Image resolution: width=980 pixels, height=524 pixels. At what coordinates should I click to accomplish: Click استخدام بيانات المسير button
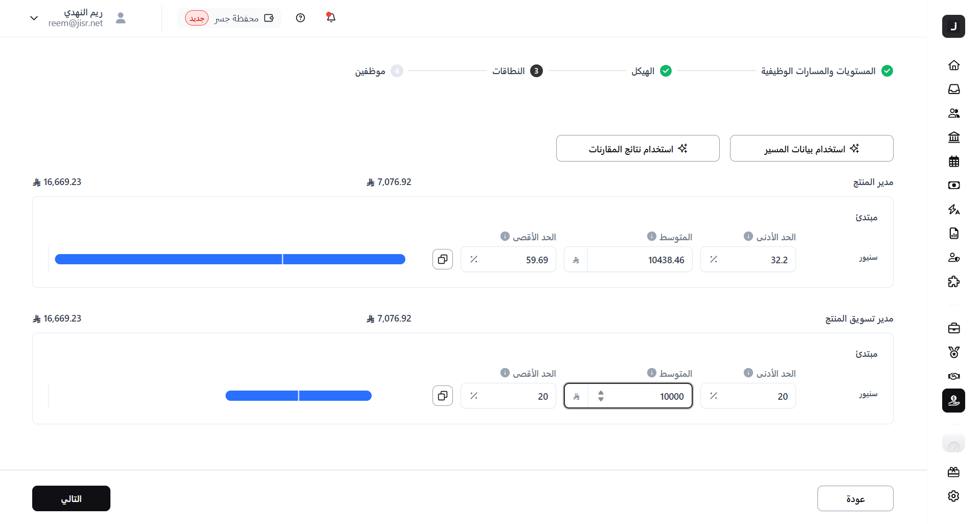[811, 148]
